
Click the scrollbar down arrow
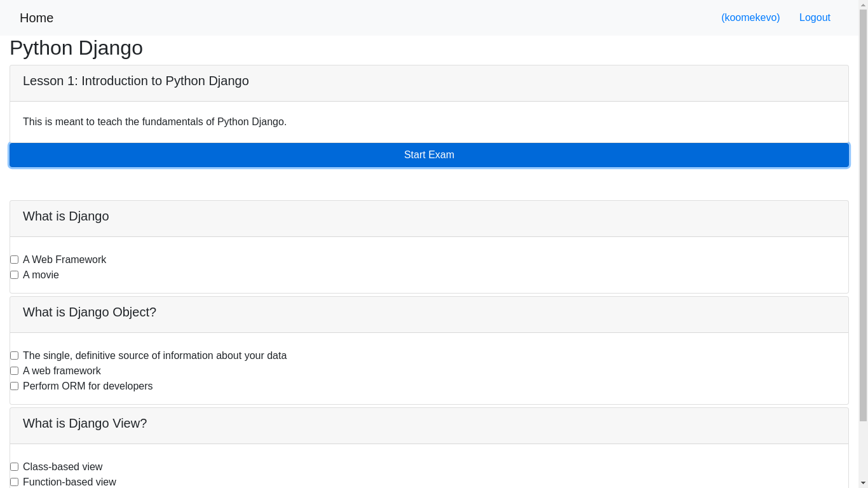[x=863, y=483]
